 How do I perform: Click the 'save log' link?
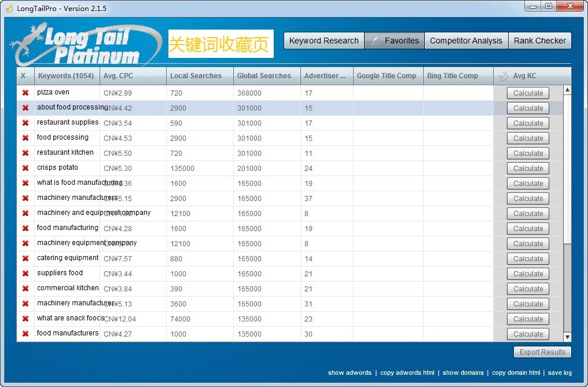[x=560, y=373]
